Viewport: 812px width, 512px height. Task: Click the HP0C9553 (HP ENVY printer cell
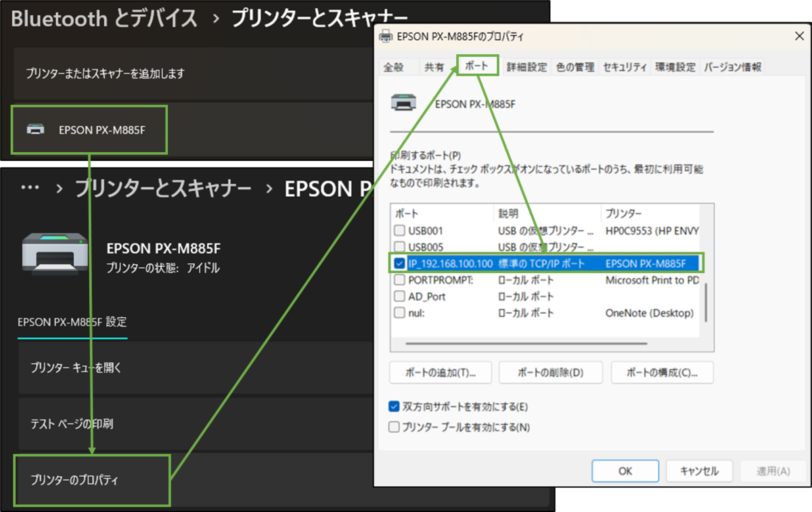pos(652,231)
